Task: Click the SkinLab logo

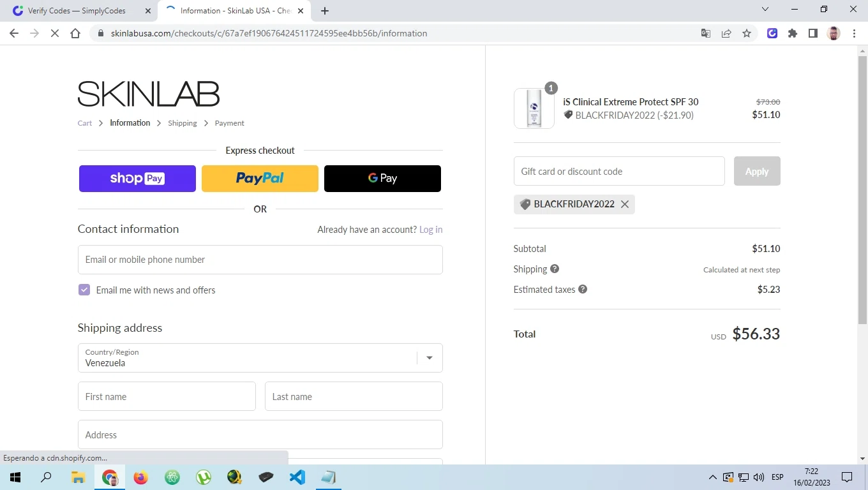Action: [x=149, y=94]
